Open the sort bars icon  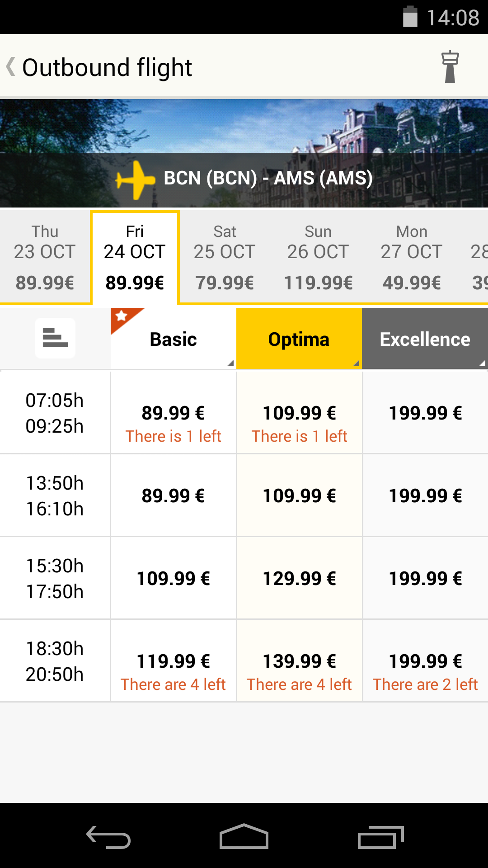(55, 338)
